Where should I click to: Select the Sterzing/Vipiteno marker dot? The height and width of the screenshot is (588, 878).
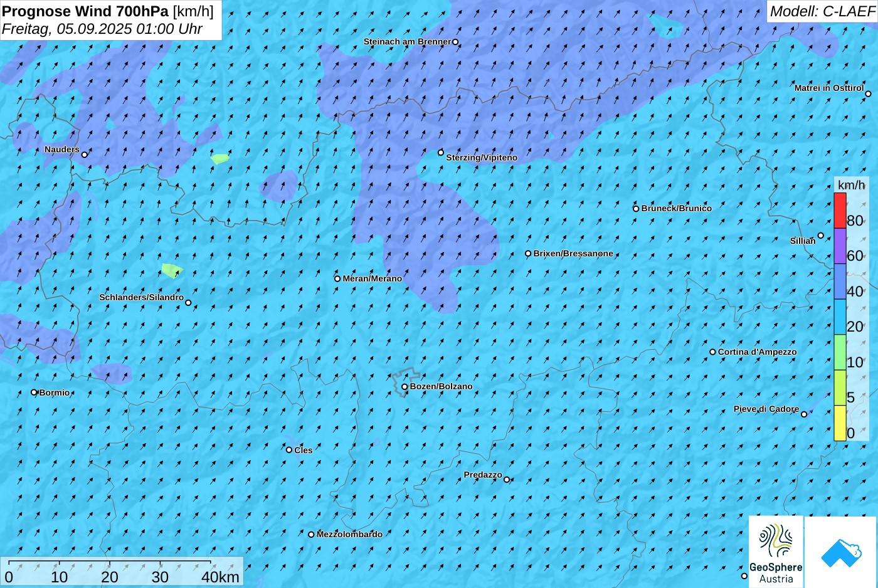coord(441,152)
